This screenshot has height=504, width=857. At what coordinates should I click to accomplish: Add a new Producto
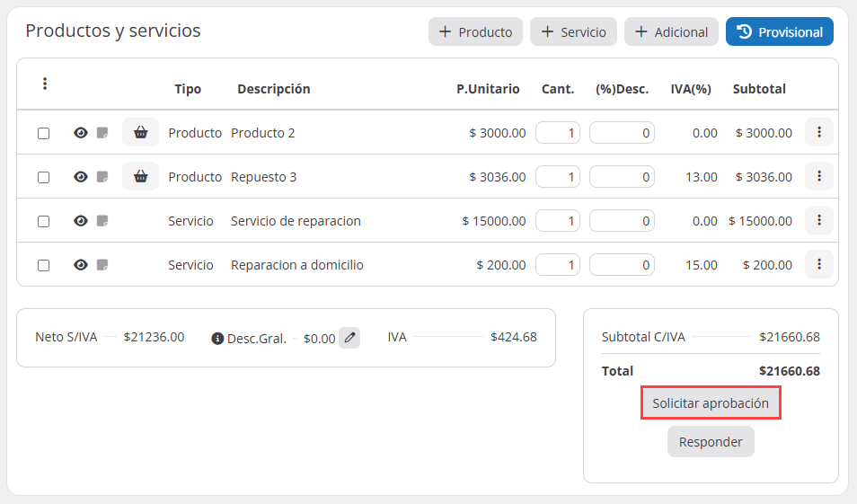[x=475, y=31]
